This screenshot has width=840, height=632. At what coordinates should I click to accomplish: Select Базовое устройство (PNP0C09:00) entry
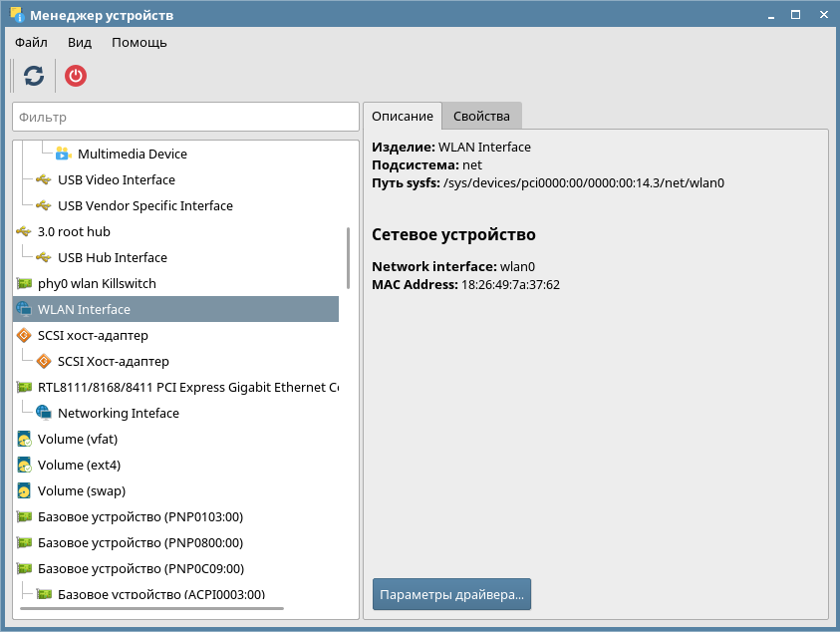coord(140,569)
